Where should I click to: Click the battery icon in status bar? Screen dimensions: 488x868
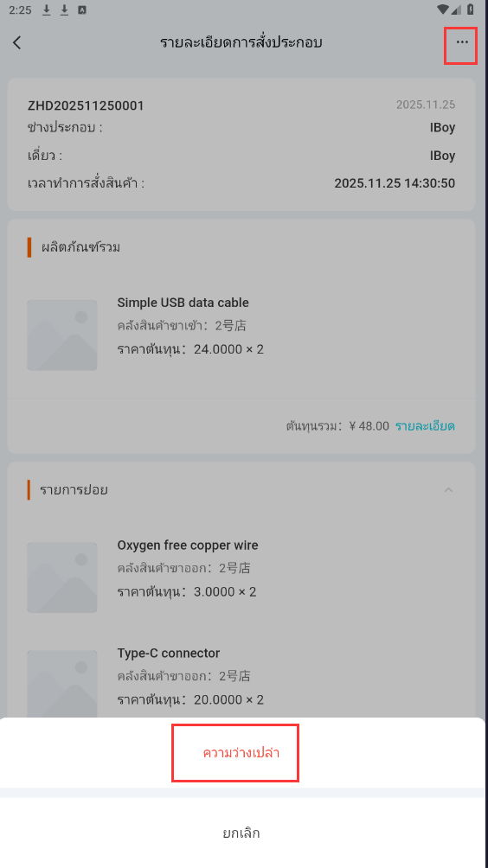coord(471,10)
